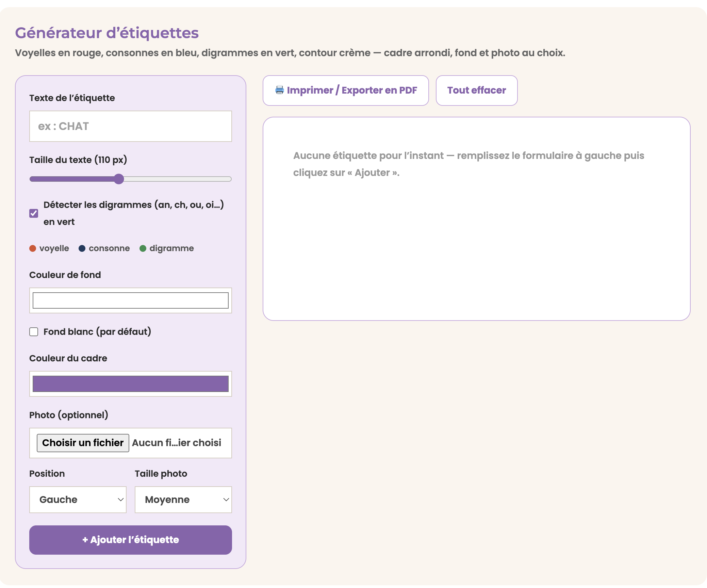Click Choisir un fichier to upload photo
The width and height of the screenshot is (707, 588).
(83, 443)
